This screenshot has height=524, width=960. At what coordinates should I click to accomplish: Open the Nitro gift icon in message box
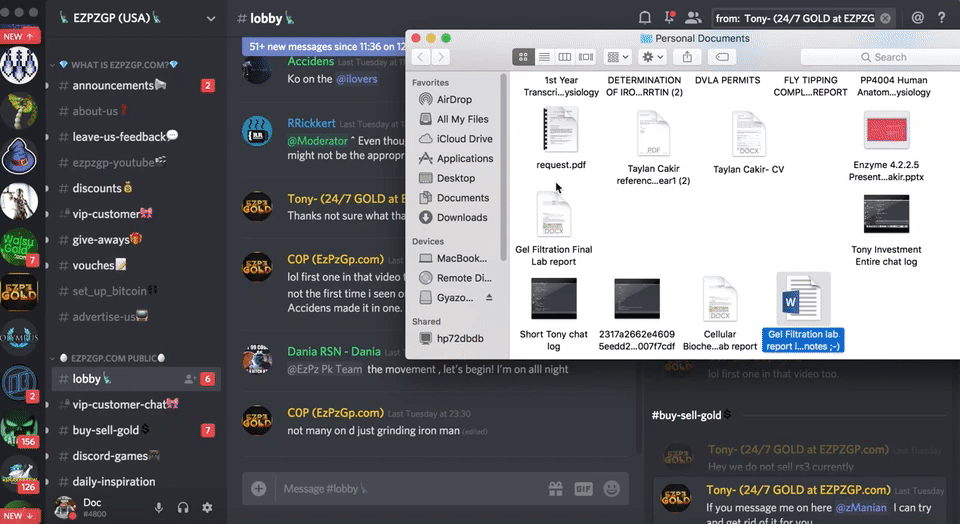(555, 488)
